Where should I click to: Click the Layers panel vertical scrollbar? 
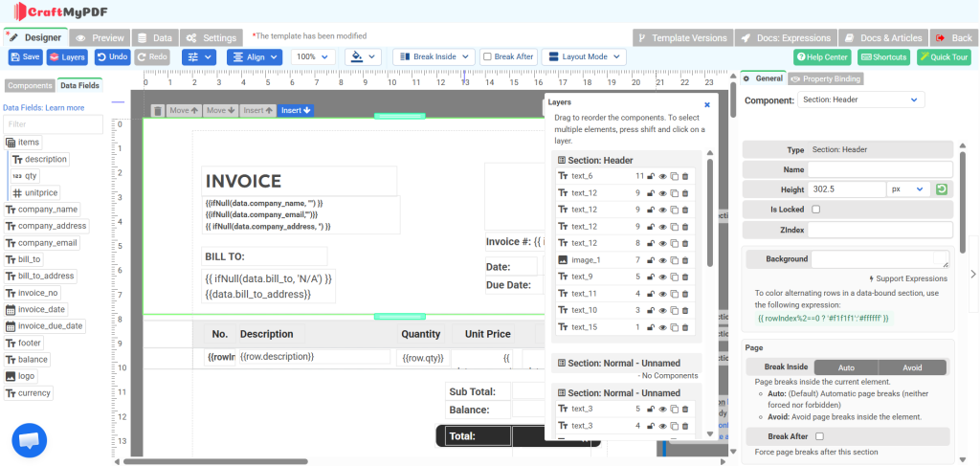tap(710, 212)
